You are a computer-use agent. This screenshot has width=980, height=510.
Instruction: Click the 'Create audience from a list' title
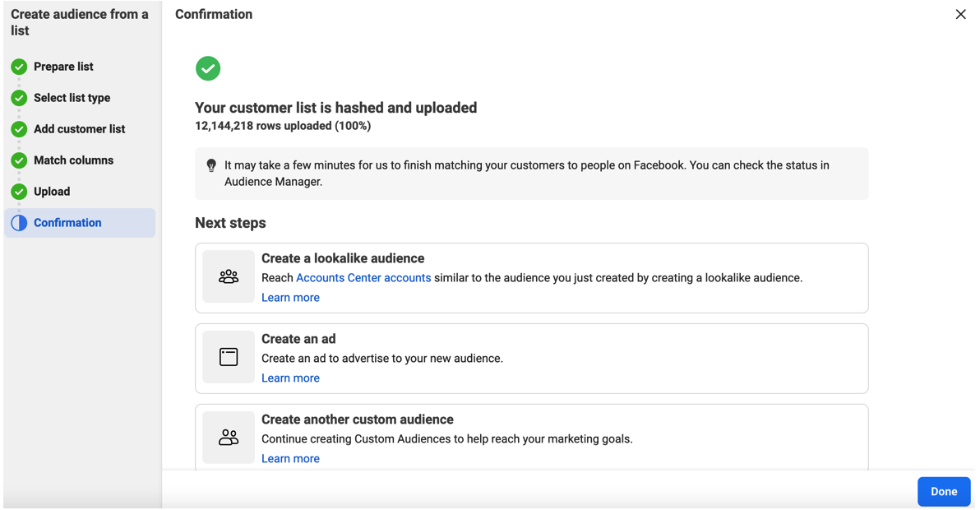(80, 22)
